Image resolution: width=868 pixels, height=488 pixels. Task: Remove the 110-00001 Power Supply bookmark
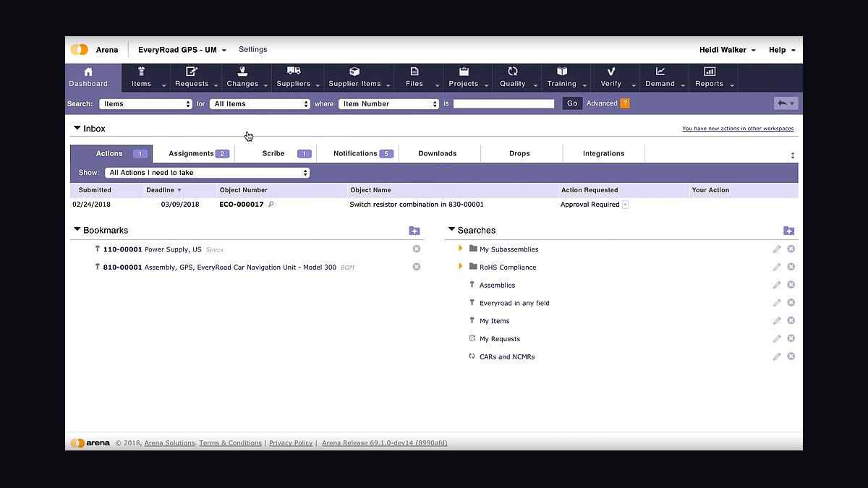417,249
